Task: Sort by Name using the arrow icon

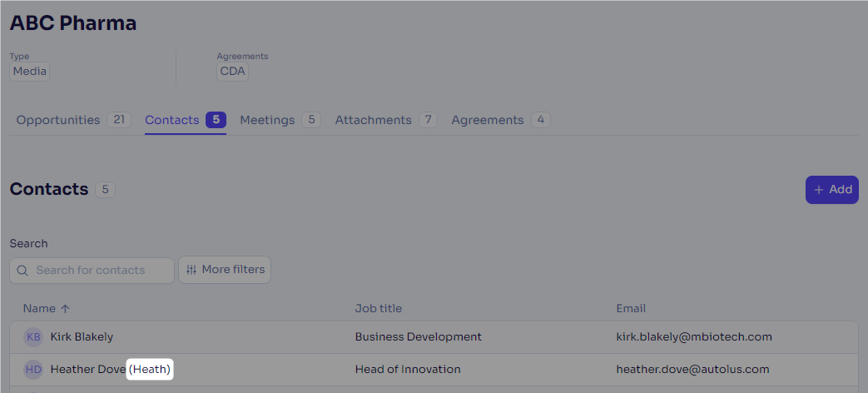Action: [65, 309]
